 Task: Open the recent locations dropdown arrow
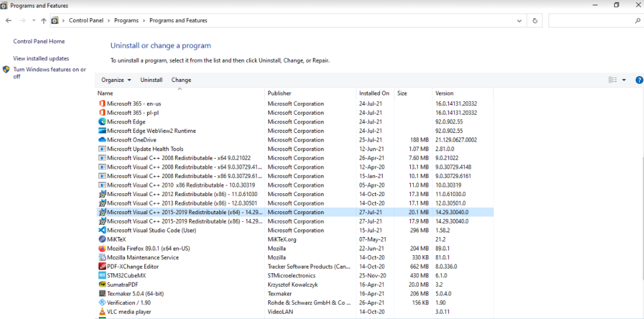(x=33, y=20)
